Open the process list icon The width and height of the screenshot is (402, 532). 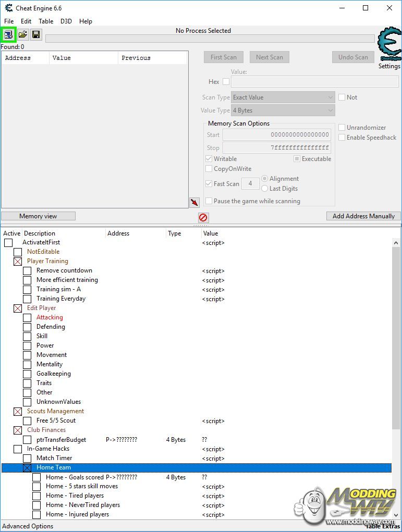[8, 35]
